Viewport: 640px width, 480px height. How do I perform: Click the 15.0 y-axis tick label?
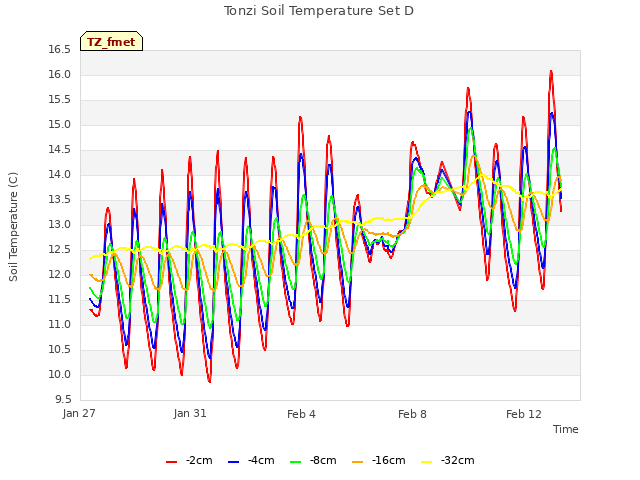click(60, 124)
